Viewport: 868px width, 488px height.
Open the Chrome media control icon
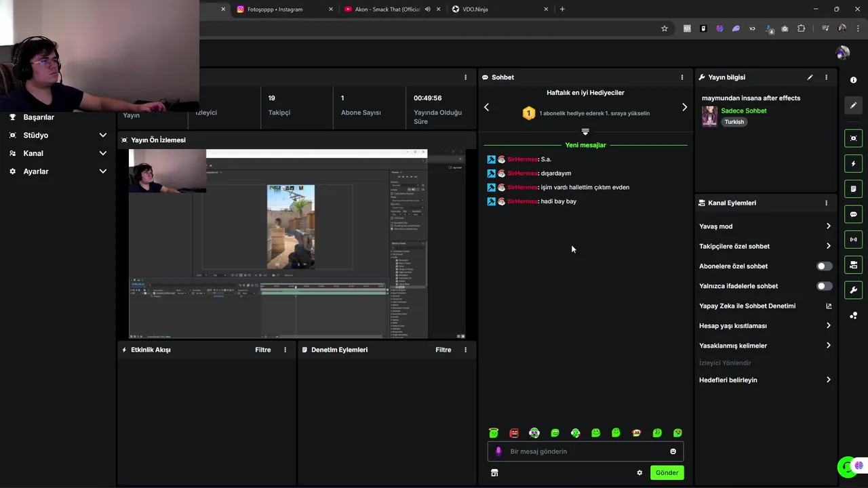825,28
